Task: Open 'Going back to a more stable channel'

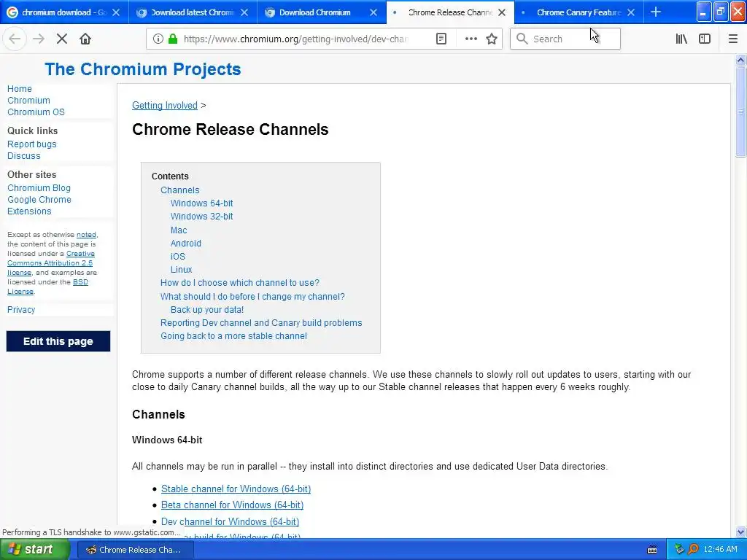Action: click(233, 336)
